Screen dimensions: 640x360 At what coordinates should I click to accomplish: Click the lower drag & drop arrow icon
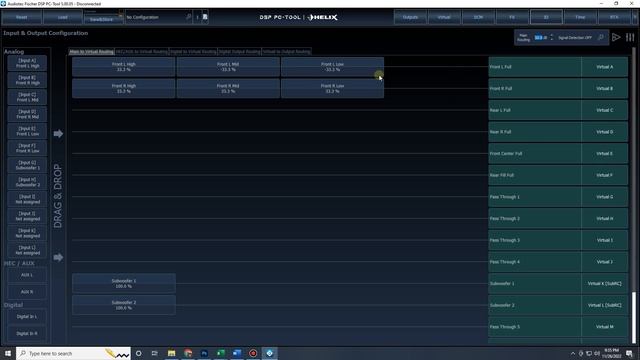(58, 257)
